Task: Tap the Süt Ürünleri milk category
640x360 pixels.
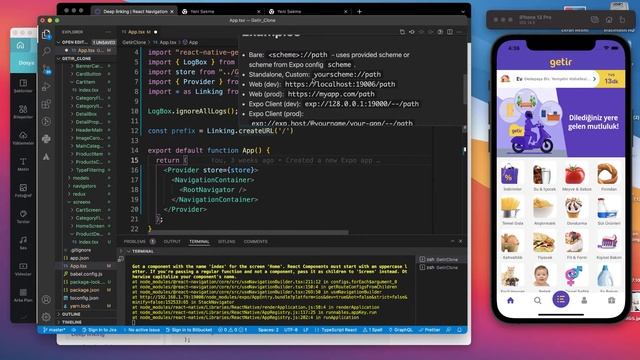Action: tap(608, 211)
